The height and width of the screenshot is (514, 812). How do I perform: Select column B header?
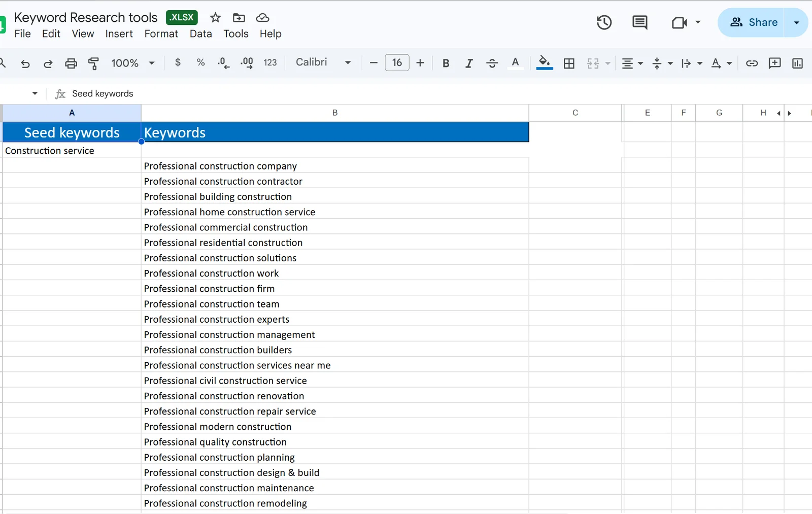335,113
